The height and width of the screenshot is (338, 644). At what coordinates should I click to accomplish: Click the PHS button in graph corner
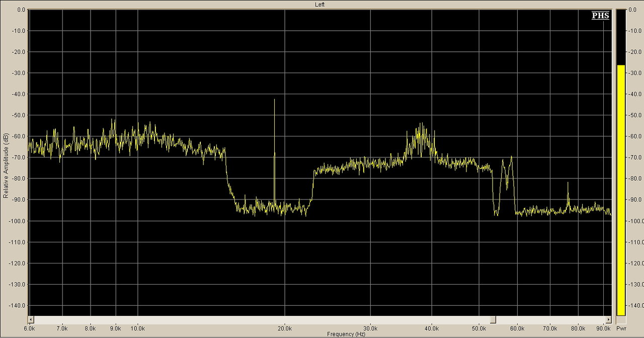click(600, 16)
